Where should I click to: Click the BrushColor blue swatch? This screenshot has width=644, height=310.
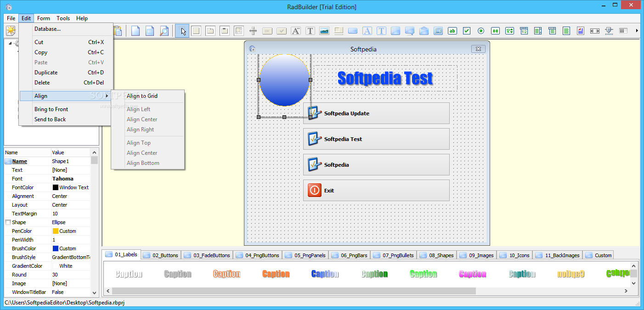[x=56, y=248]
